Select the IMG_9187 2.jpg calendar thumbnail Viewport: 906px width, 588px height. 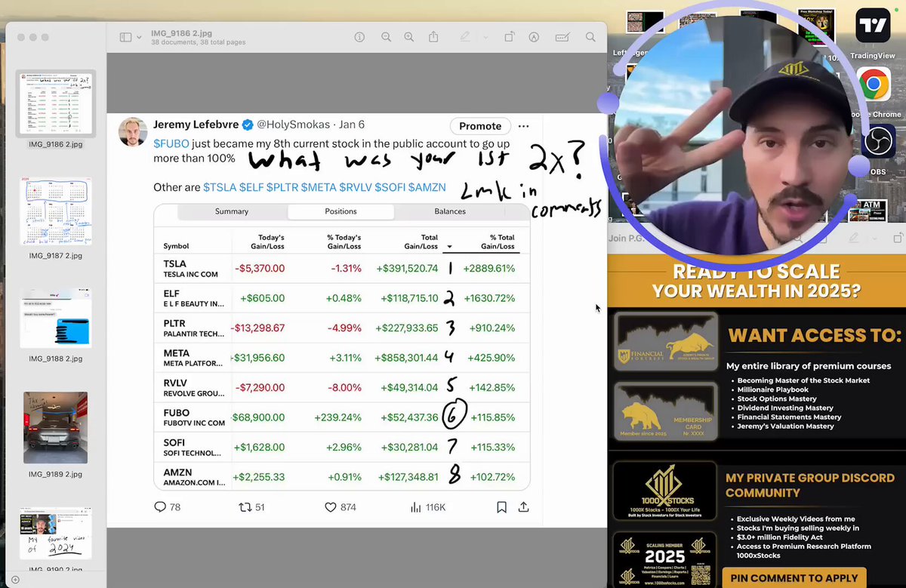tap(55, 211)
